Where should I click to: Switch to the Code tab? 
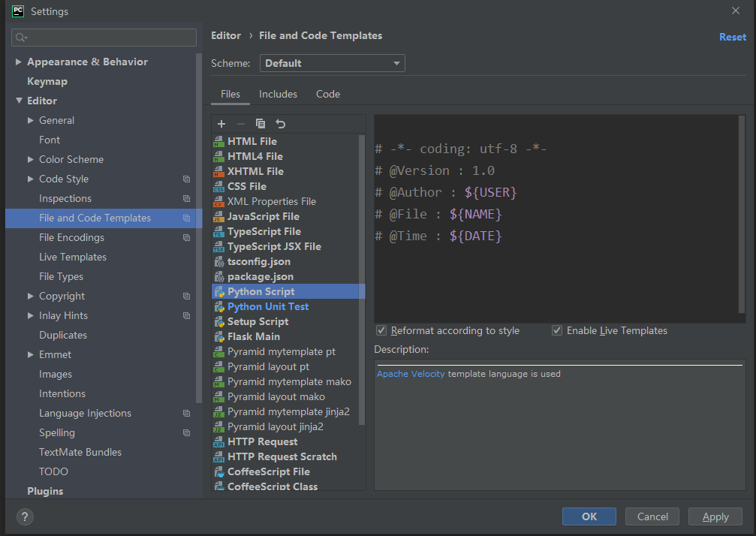(328, 94)
